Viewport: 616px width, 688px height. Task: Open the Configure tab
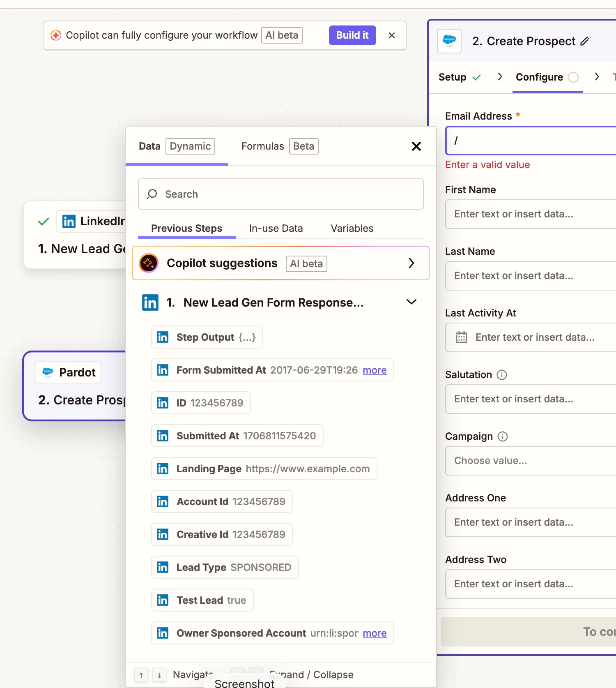click(x=547, y=77)
